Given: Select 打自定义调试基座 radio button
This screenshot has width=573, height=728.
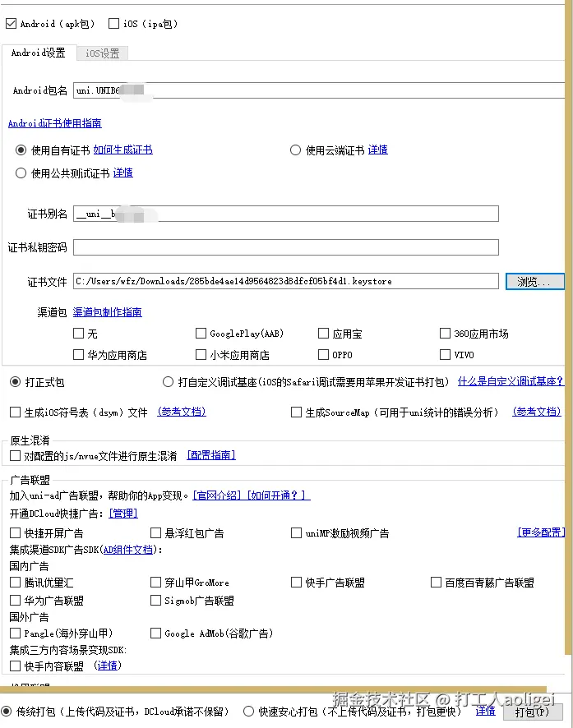Looking at the screenshot, I should (x=168, y=381).
